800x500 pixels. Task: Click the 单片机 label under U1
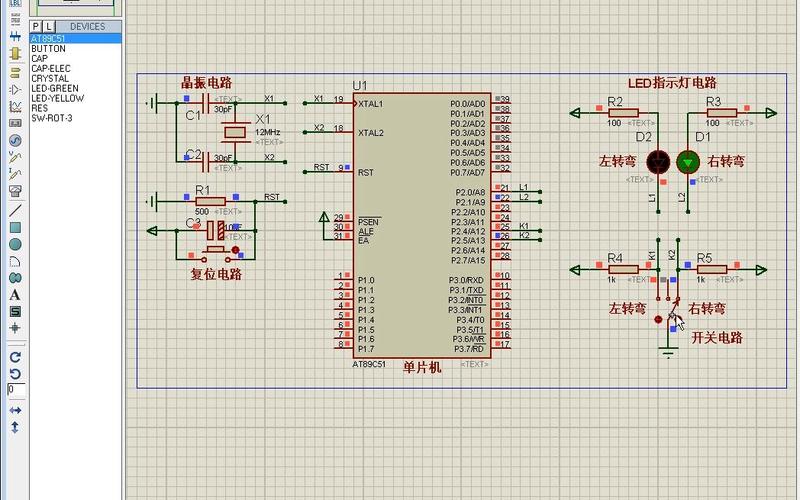(422, 367)
